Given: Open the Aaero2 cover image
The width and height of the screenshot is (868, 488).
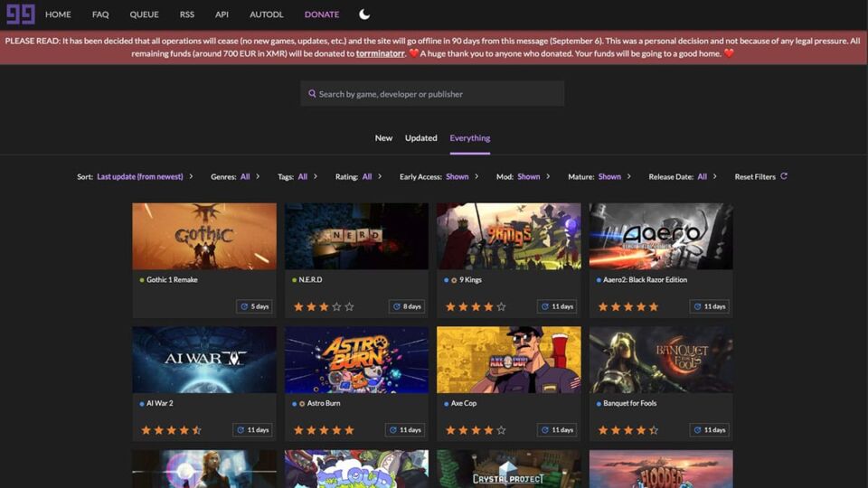Looking at the screenshot, I should 661,236.
